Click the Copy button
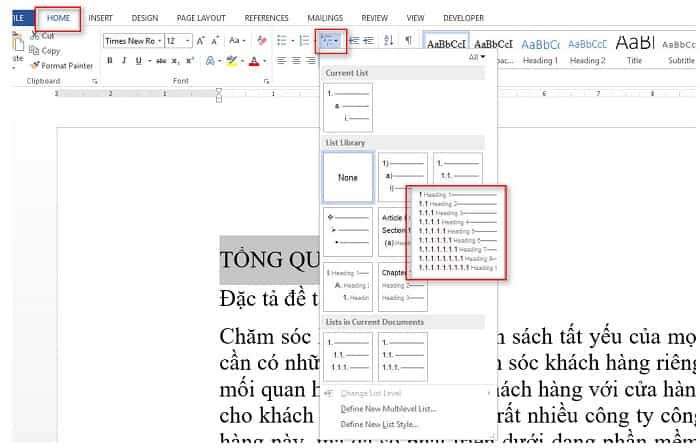700x448 pixels. pos(50,50)
